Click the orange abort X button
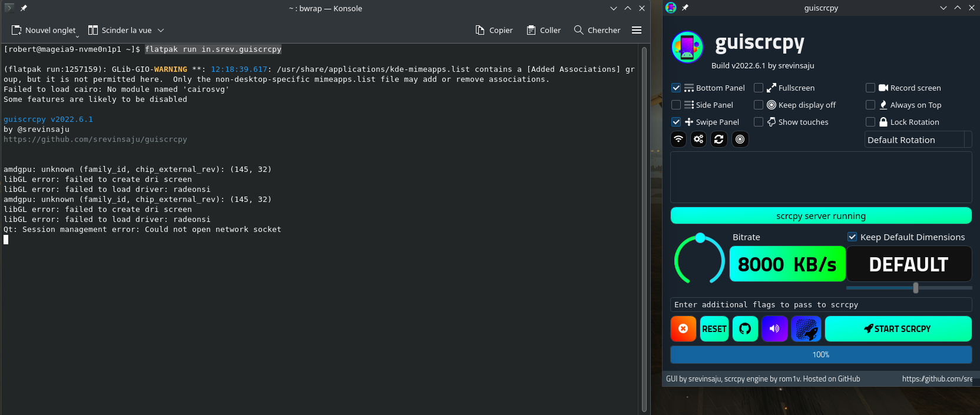This screenshot has width=980, height=415. (x=683, y=329)
